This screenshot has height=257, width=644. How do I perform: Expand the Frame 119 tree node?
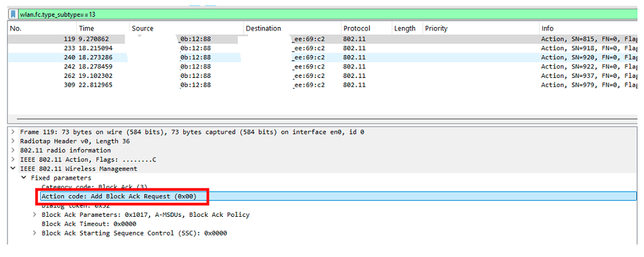13,133
